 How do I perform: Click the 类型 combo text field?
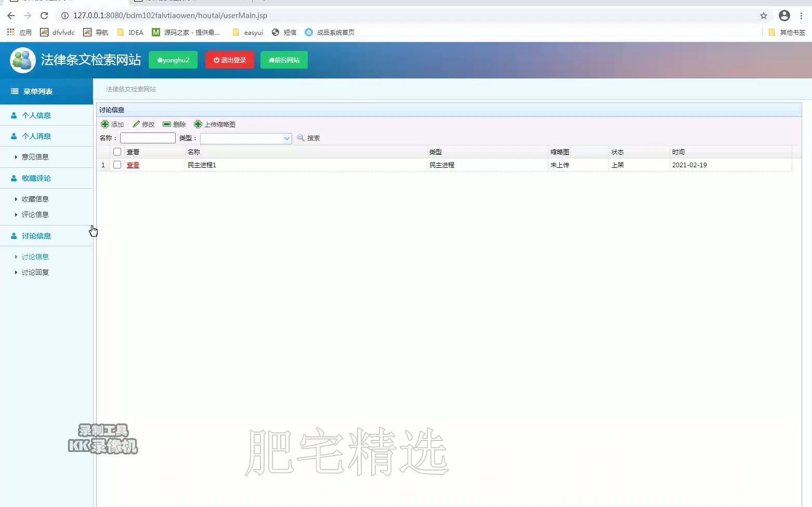point(241,138)
